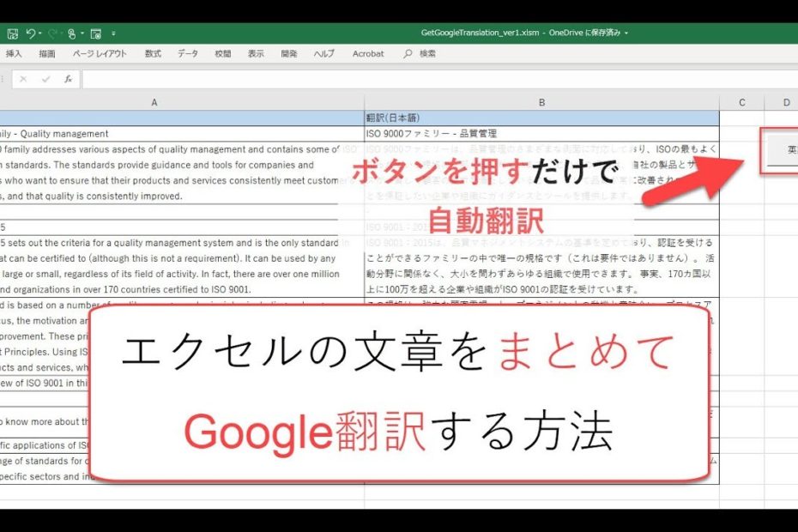
Task: Click the Save icon in the quick access toolbar
Action: click(x=12, y=33)
